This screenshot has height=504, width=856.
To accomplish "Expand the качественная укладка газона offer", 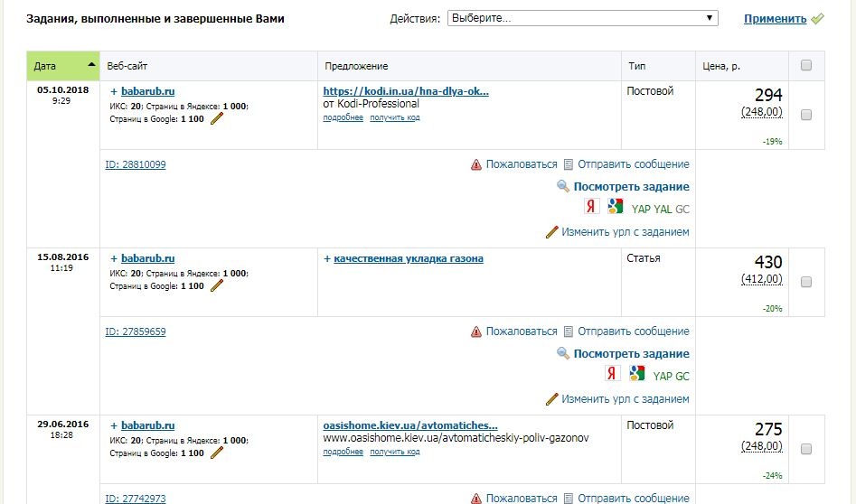I will (327, 258).
